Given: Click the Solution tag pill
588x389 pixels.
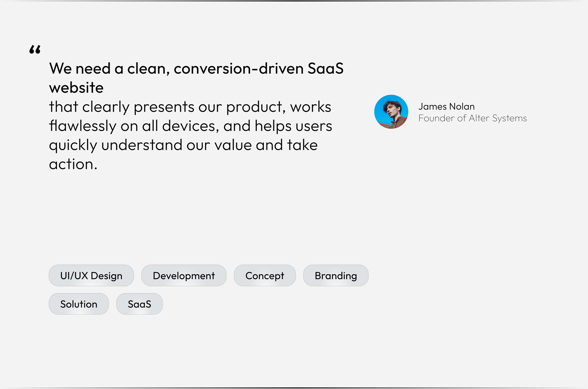Looking at the screenshot, I should [x=79, y=304].
